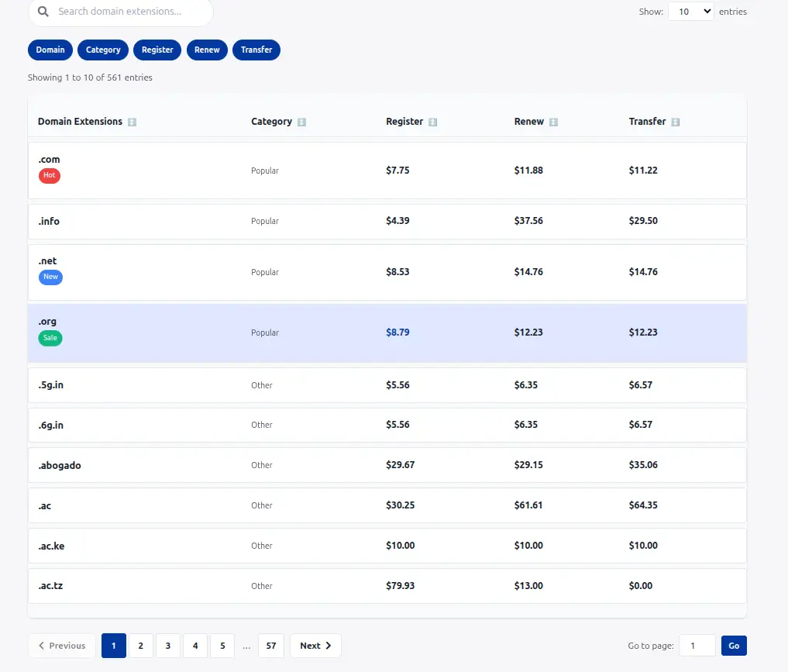Click the $29.50 transfer price

(x=643, y=221)
